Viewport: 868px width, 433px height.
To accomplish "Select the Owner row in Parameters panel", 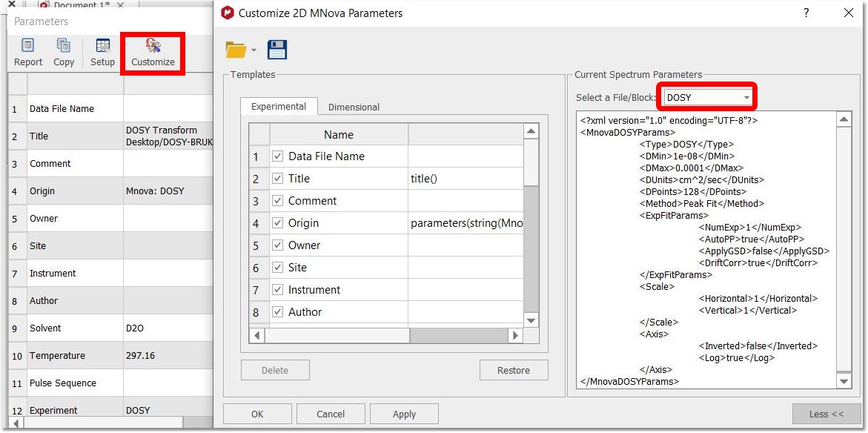I will pos(110,218).
